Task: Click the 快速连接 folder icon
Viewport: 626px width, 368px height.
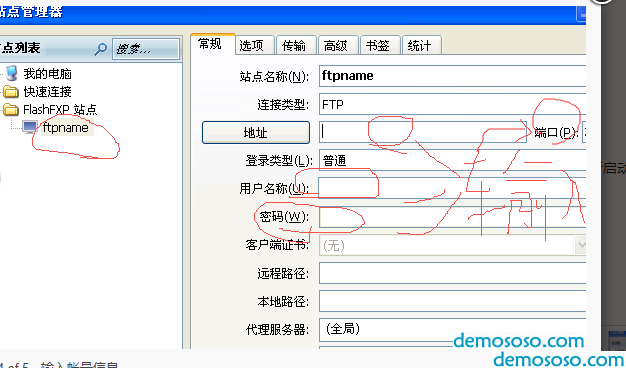Action: 11,92
